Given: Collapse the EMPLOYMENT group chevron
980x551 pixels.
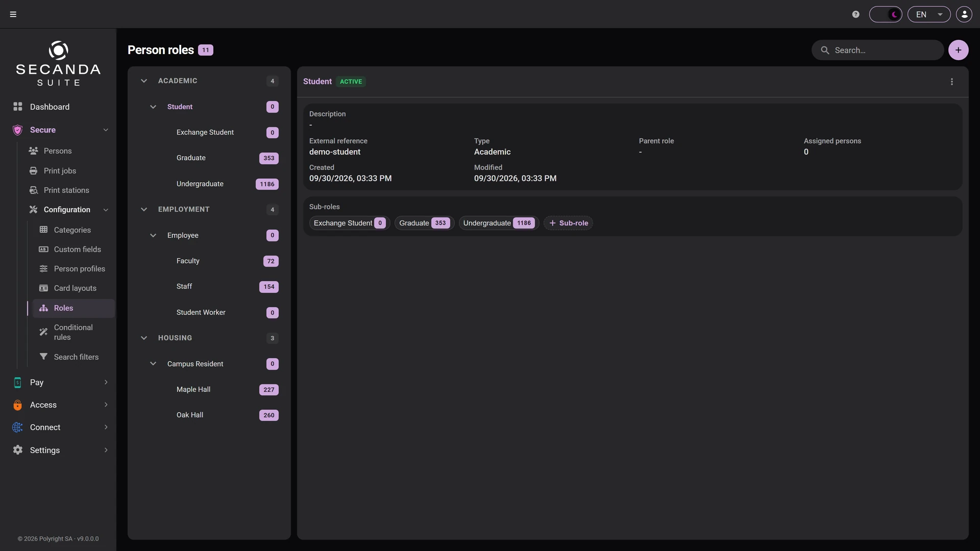Looking at the screenshot, I should 144,210.
